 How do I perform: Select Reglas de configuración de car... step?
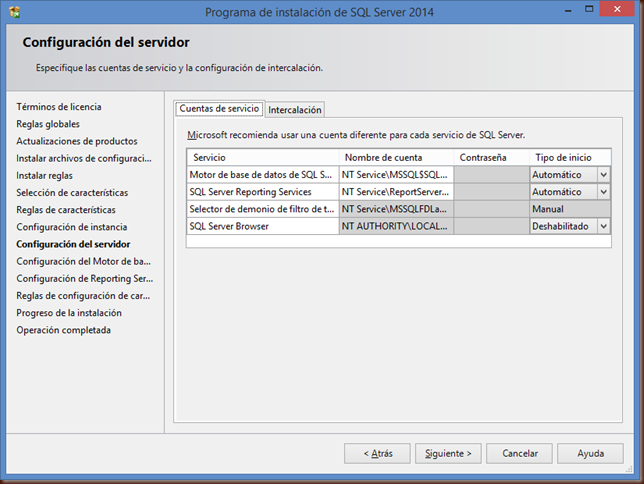(x=83, y=296)
